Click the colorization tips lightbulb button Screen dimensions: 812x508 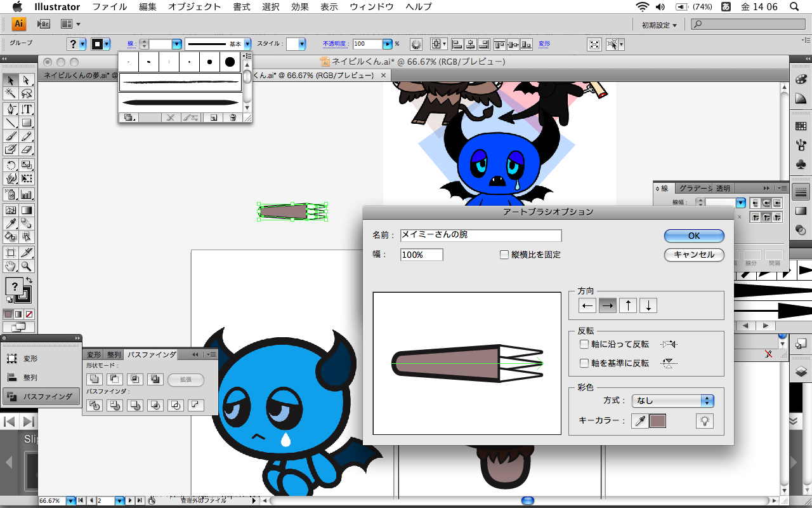pyautogui.click(x=704, y=420)
